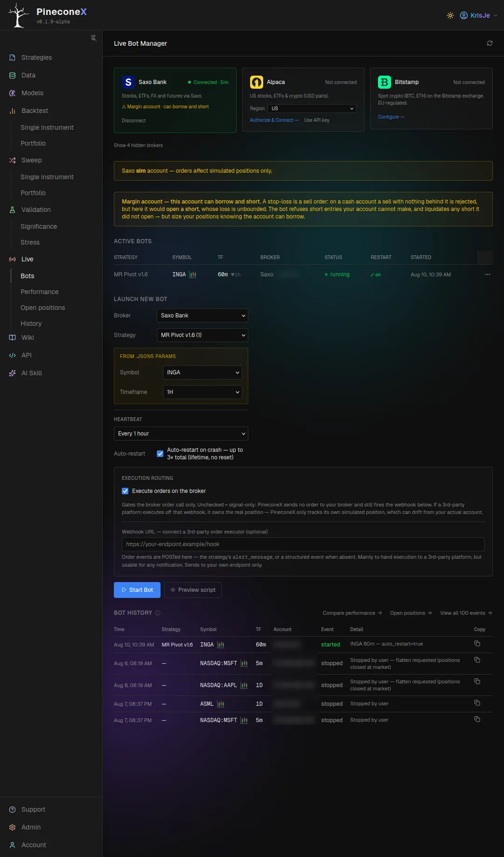Image resolution: width=504 pixels, height=857 pixels.
Task: Open the Heartbeat interval dropdown
Action: tap(181, 434)
